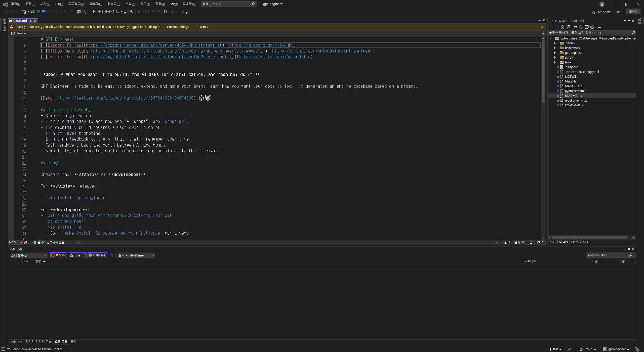Click the Save All toolbar icon

coord(44,12)
